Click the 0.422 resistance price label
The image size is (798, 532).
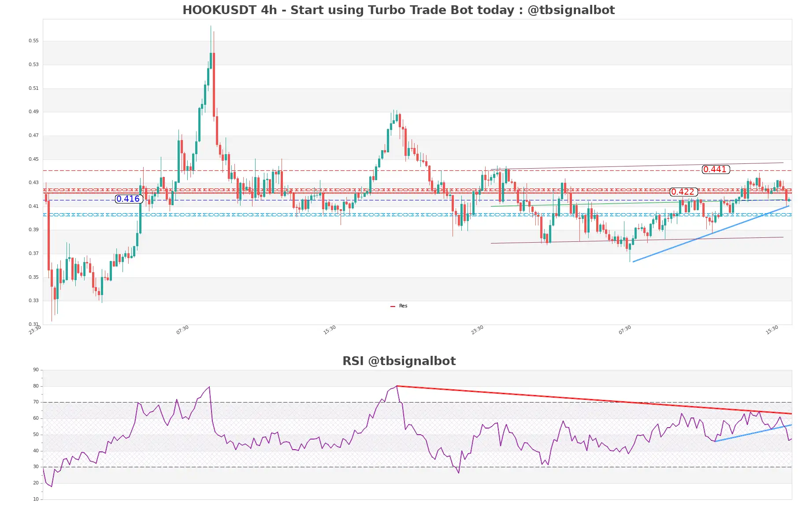pos(683,192)
